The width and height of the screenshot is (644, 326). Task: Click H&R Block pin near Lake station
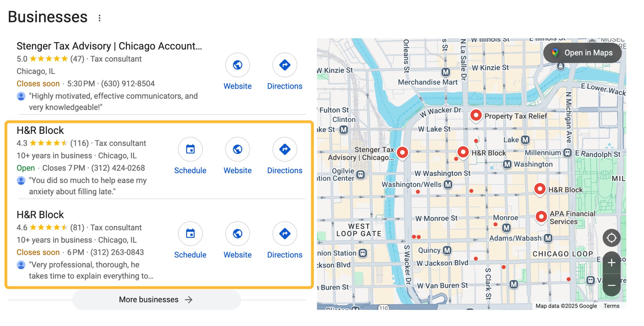pos(463,152)
